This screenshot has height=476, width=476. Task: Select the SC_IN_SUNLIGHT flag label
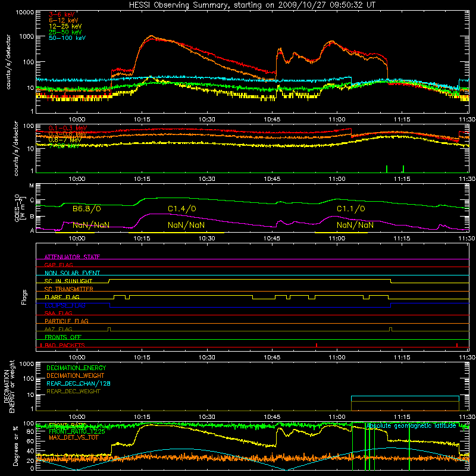pyautogui.click(x=68, y=281)
